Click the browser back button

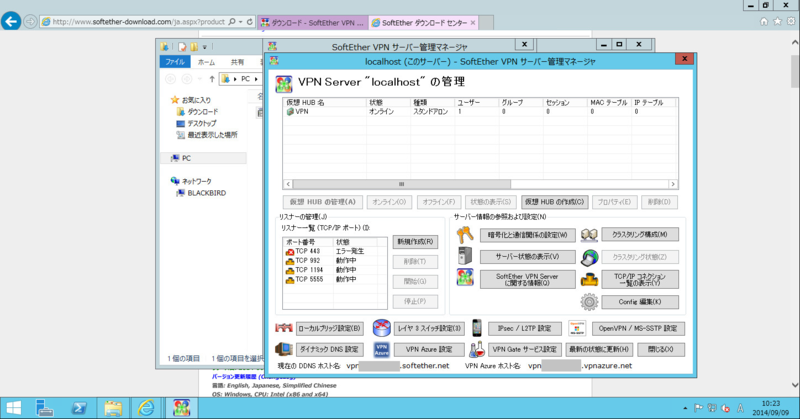[11, 21]
